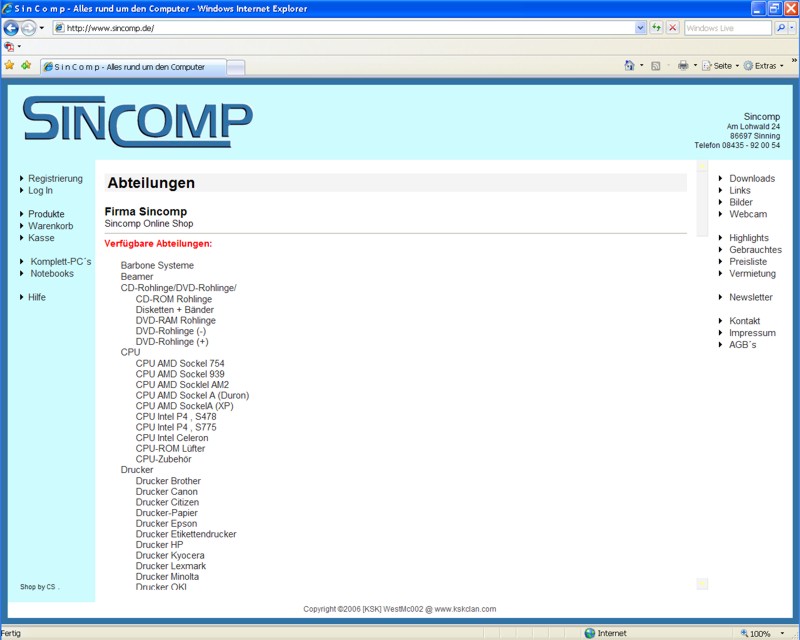Click the Stop loading icon
Screen dimensions: 800x640
[x=672, y=28]
